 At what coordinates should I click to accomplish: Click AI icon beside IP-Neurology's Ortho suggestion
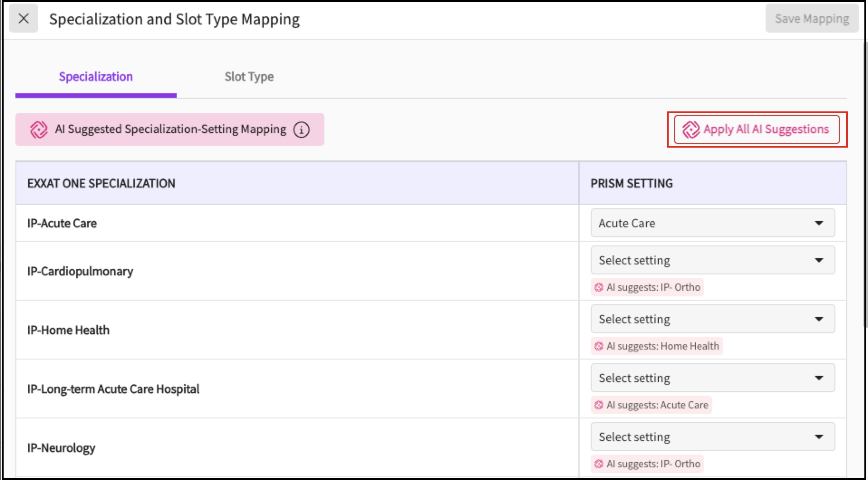(599, 464)
